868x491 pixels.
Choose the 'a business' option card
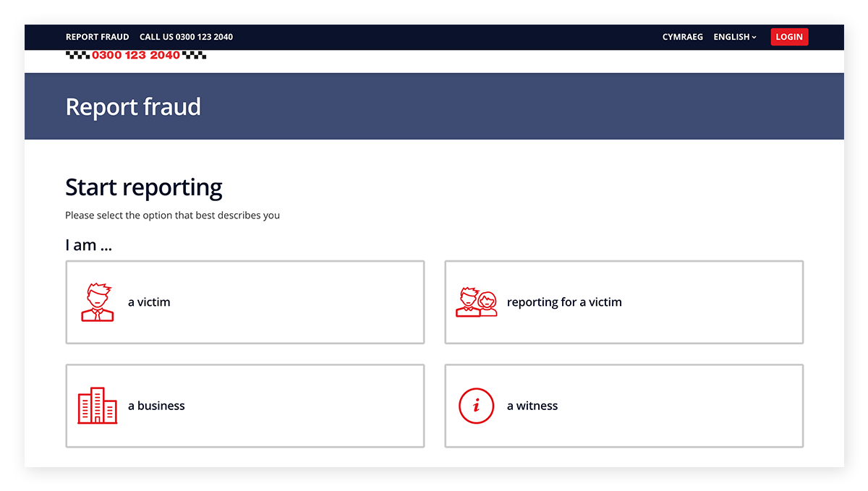(244, 406)
